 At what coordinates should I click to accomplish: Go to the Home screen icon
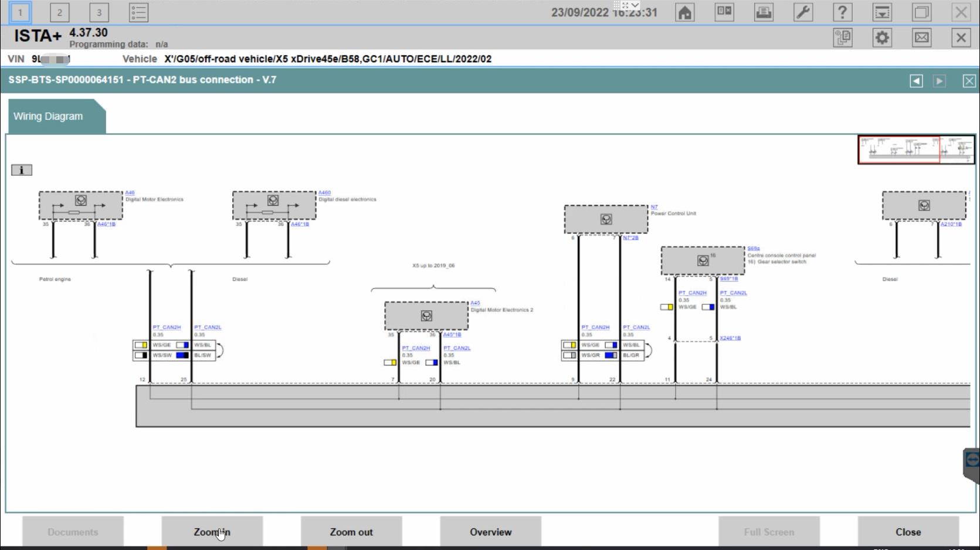(684, 12)
